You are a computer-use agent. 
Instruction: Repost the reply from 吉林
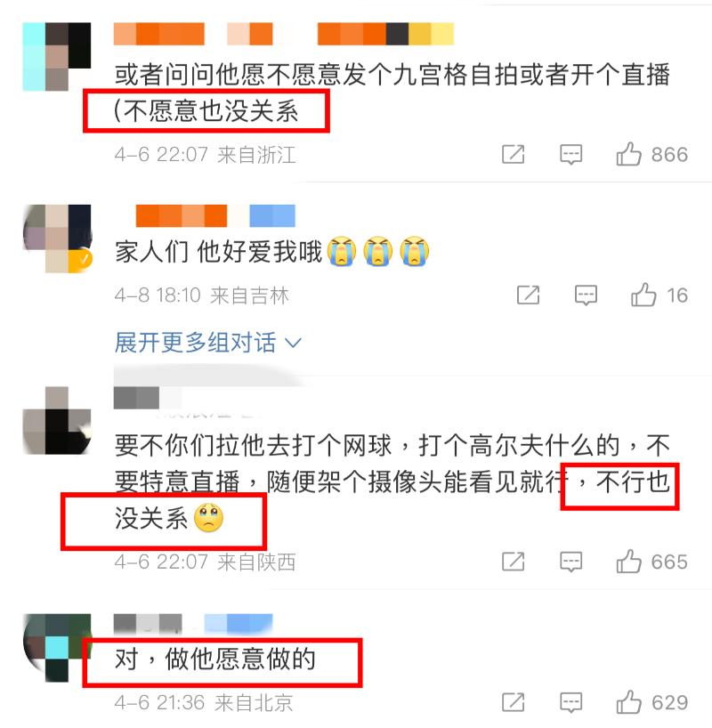click(x=529, y=295)
